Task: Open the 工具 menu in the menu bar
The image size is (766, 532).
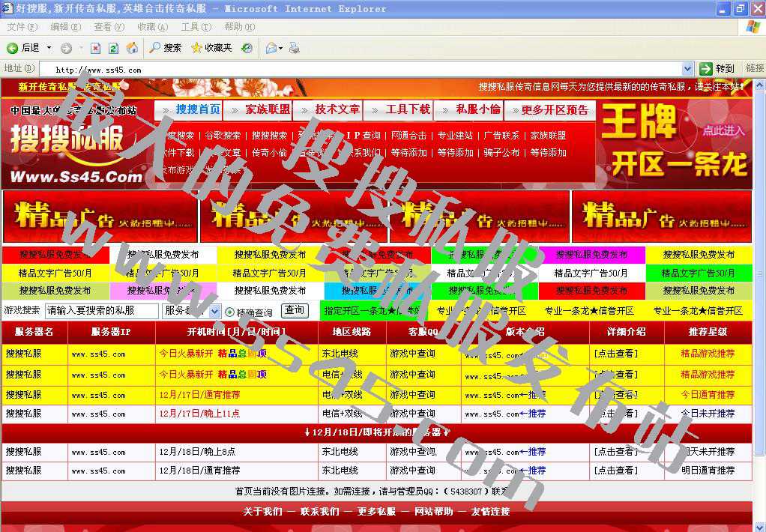Action: [x=196, y=25]
